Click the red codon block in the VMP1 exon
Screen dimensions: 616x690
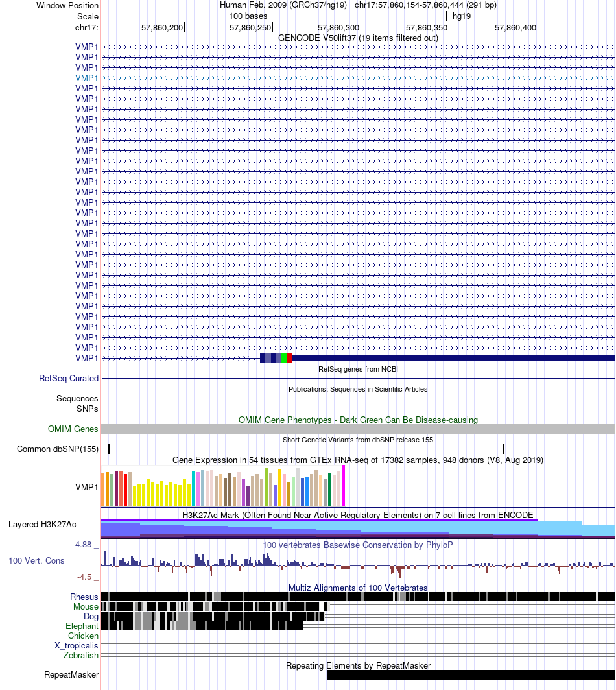click(289, 358)
